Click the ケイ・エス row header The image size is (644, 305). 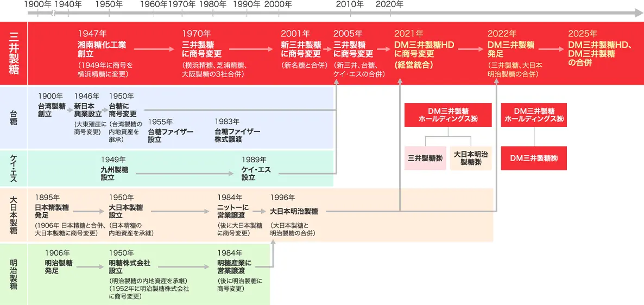14,168
